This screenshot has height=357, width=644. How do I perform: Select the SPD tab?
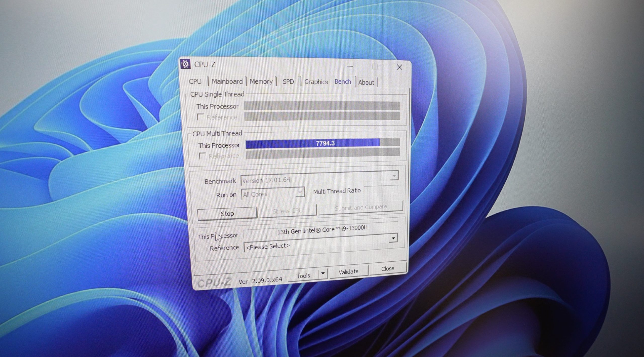coord(288,82)
